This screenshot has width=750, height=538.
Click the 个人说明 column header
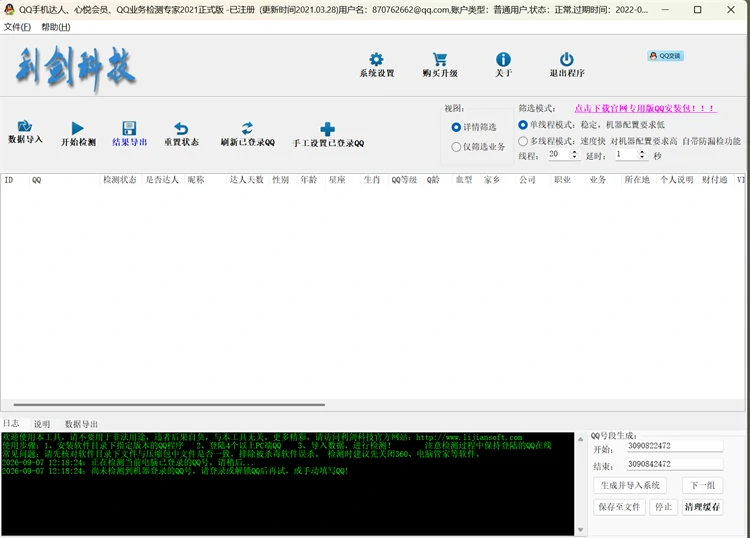point(676,180)
